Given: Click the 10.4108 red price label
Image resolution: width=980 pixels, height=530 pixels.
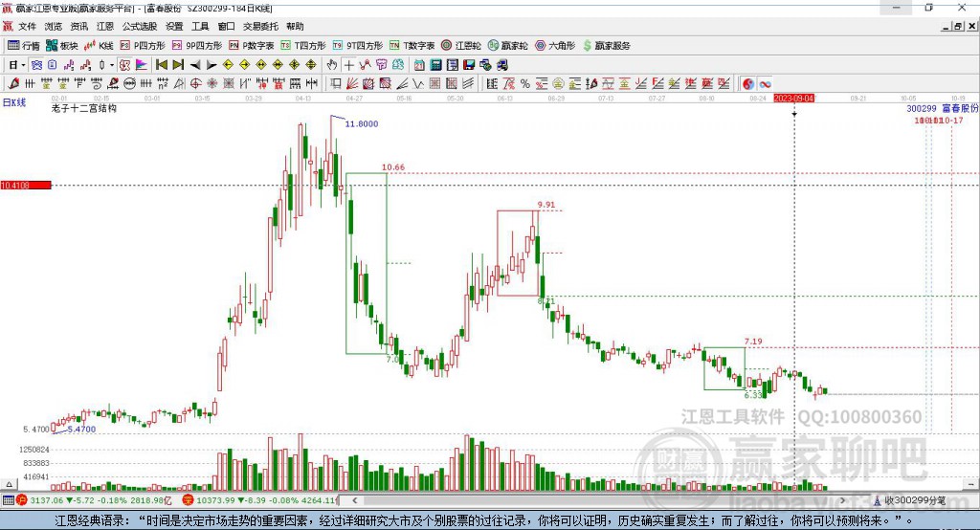Looking at the screenshot, I should tap(26, 185).
